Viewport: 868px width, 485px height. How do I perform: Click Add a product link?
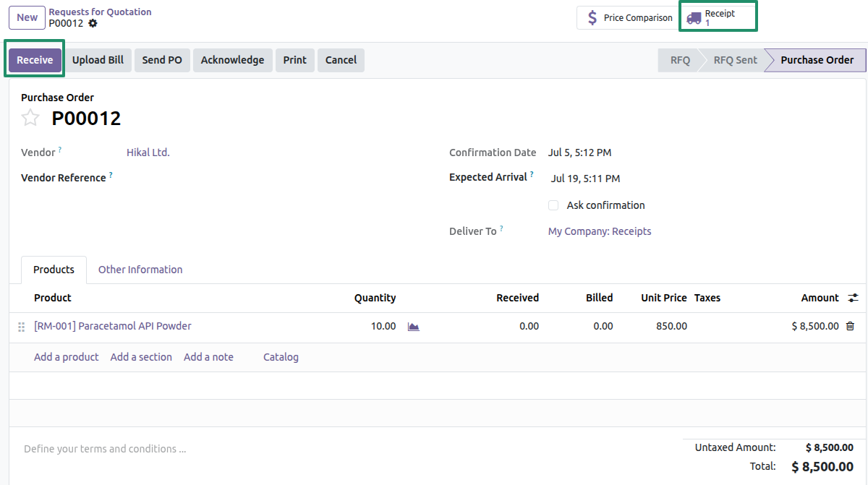67,357
